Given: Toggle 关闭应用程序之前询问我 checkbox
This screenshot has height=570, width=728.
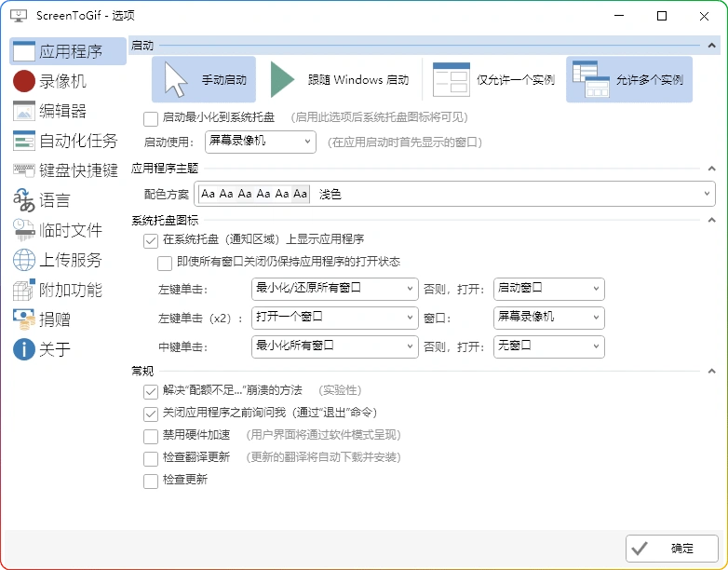Looking at the screenshot, I should click(x=151, y=414).
